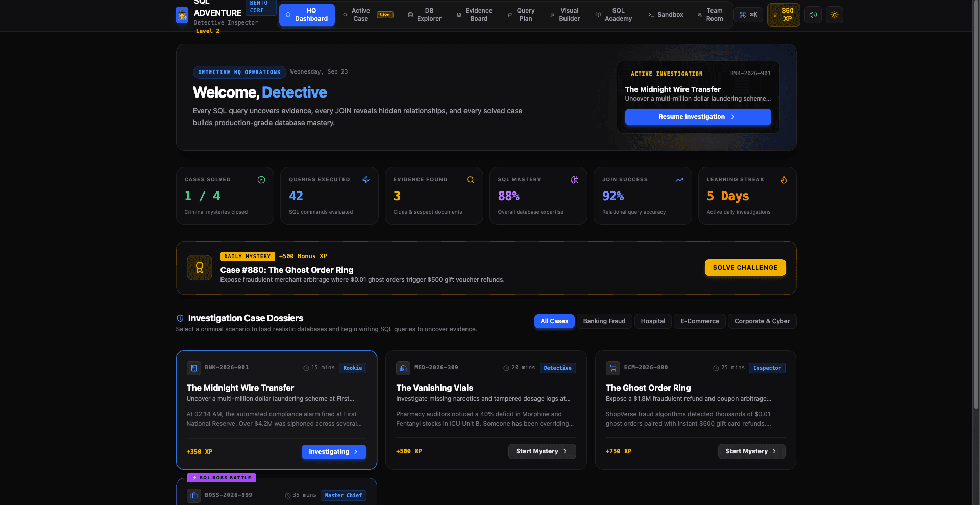Open the HQ Dashboard tab

tap(307, 15)
